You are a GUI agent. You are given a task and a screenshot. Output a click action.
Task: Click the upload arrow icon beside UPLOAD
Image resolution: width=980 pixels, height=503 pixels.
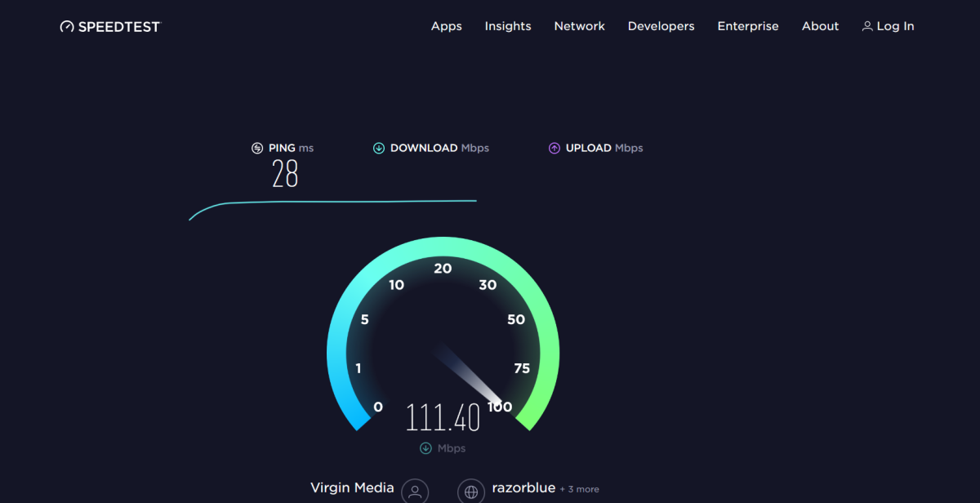coord(555,148)
